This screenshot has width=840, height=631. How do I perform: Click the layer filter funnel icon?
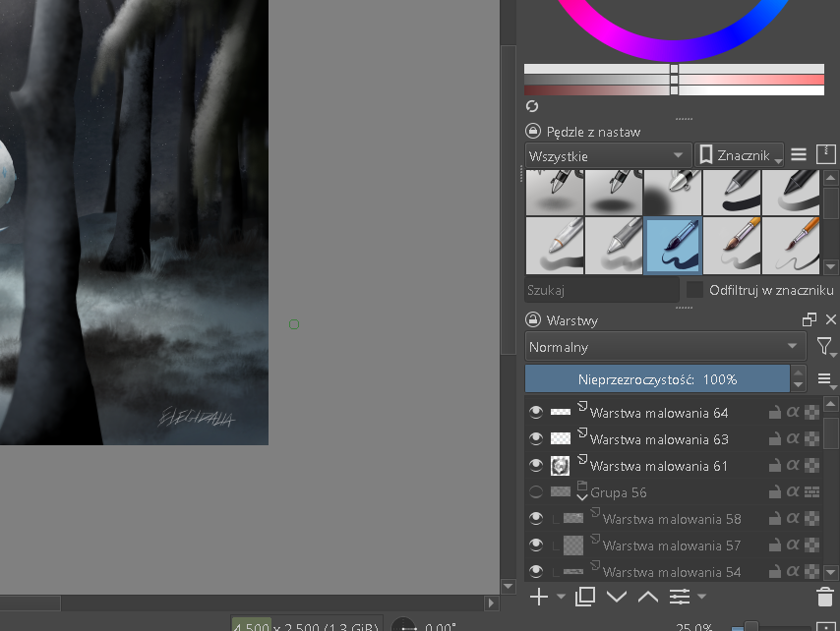click(x=824, y=346)
